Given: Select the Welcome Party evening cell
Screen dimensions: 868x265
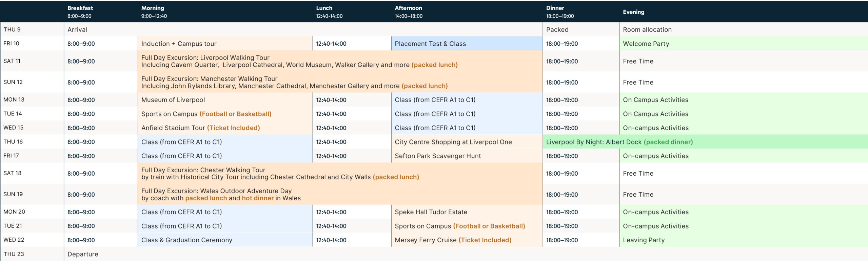Looking at the screenshot, I should 646,44.
